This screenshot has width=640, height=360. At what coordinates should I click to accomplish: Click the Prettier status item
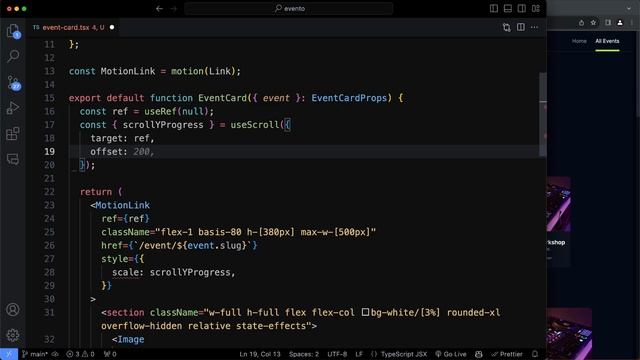(507, 354)
